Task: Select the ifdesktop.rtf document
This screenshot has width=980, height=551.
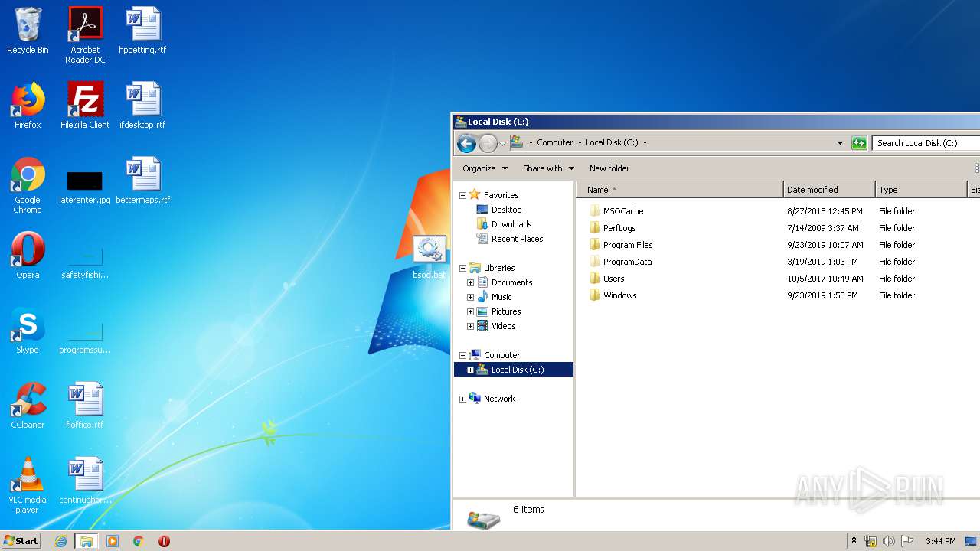Action: click(142, 106)
